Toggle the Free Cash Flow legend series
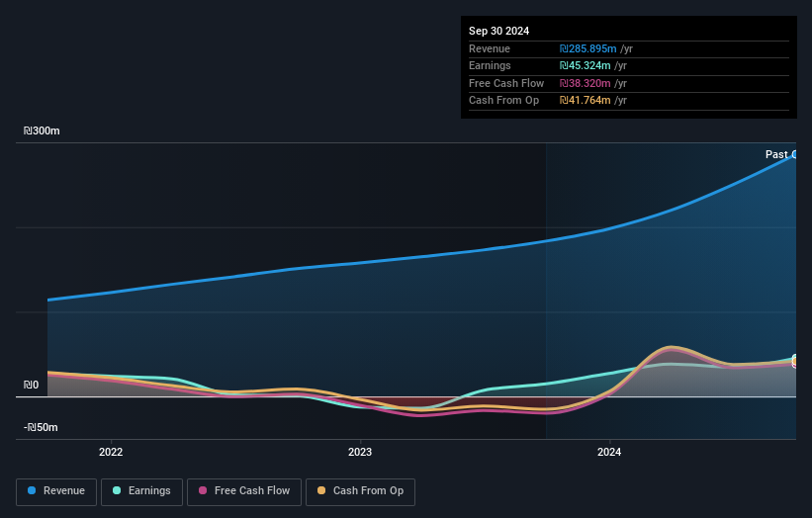The width and height of the screenshot is (812, 518). point(244,491)
